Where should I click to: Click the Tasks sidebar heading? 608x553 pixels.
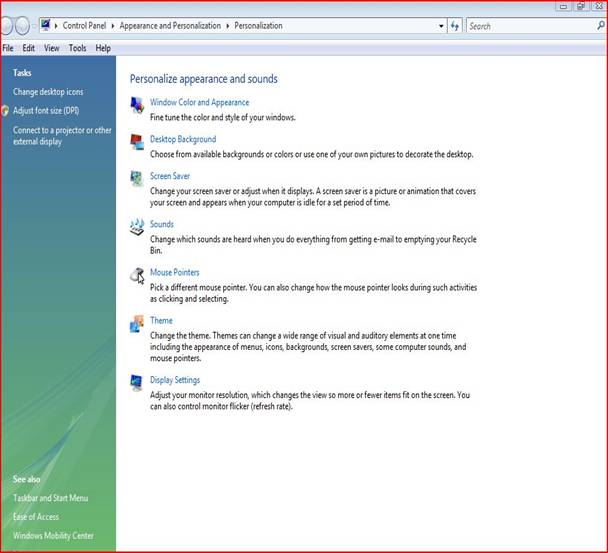22,73
